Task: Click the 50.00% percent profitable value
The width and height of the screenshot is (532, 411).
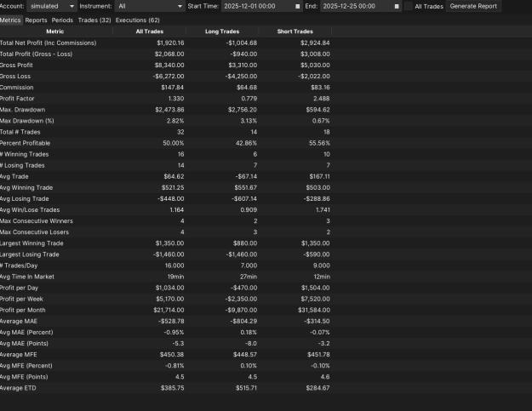Action: [x=174, y=143]
